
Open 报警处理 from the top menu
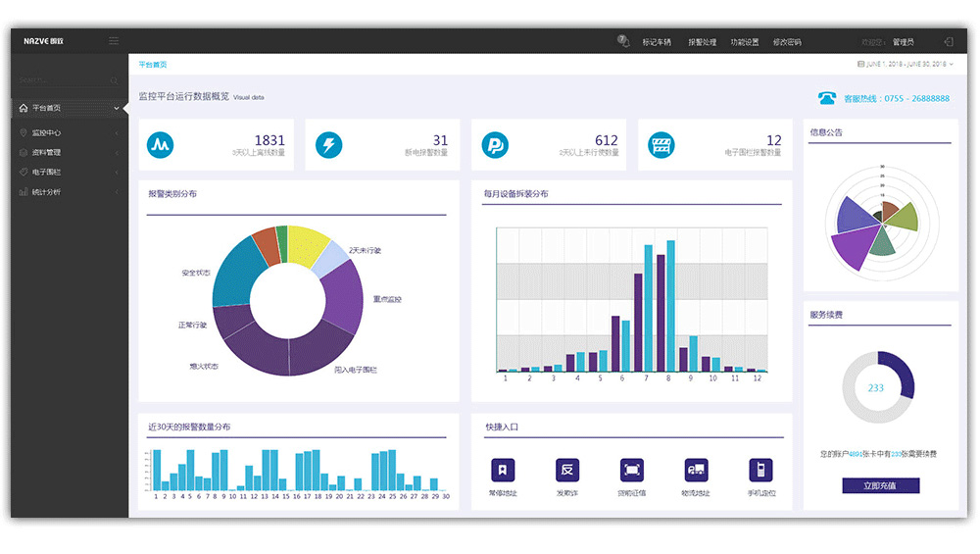702,42
